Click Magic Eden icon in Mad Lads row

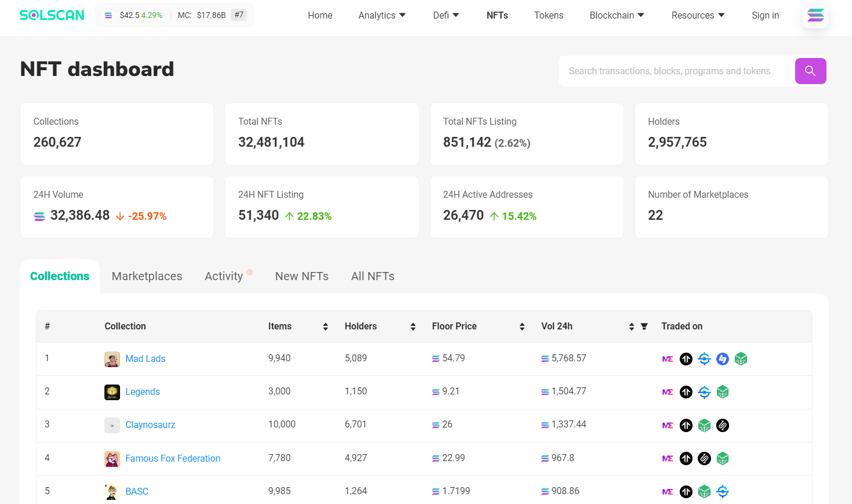[x=668, y=359]
